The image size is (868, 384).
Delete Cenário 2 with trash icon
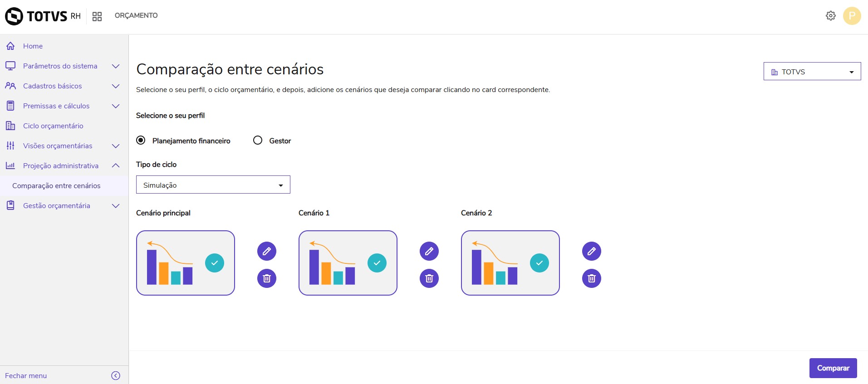(592, 278)
